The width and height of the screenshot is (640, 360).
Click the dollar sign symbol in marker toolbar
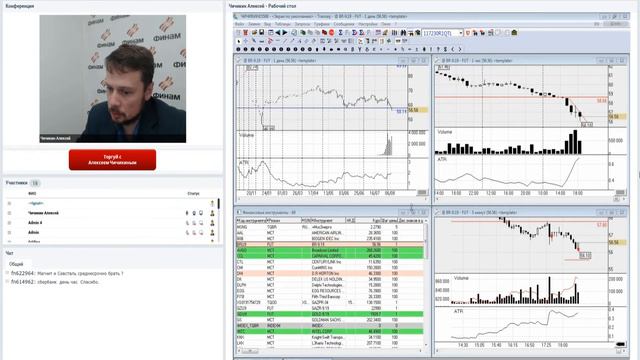[x=445, y=49]
